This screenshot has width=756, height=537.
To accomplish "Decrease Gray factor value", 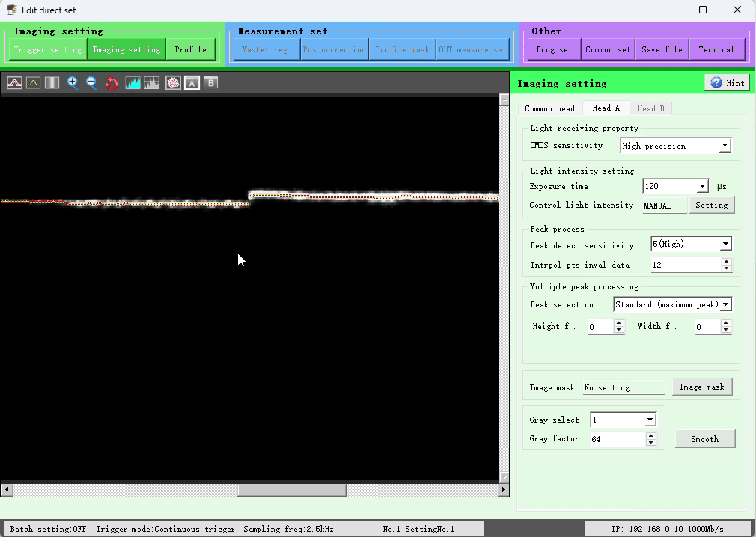I will coord(651,442).
